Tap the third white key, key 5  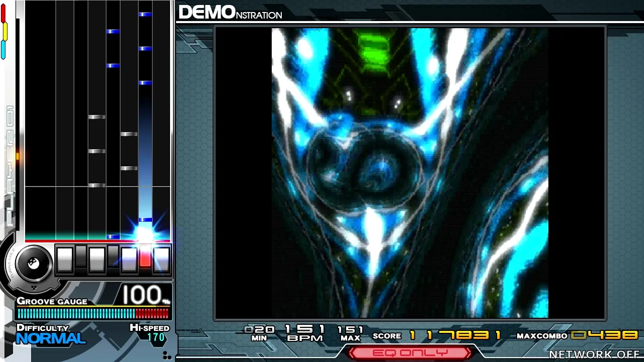[129, 259]
